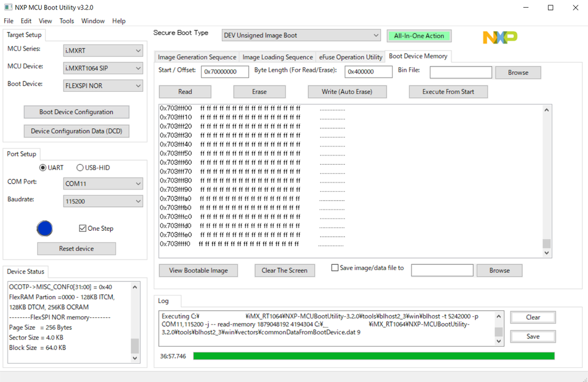Click the Device Status scroll down arrow

click(x=135, y=358)
